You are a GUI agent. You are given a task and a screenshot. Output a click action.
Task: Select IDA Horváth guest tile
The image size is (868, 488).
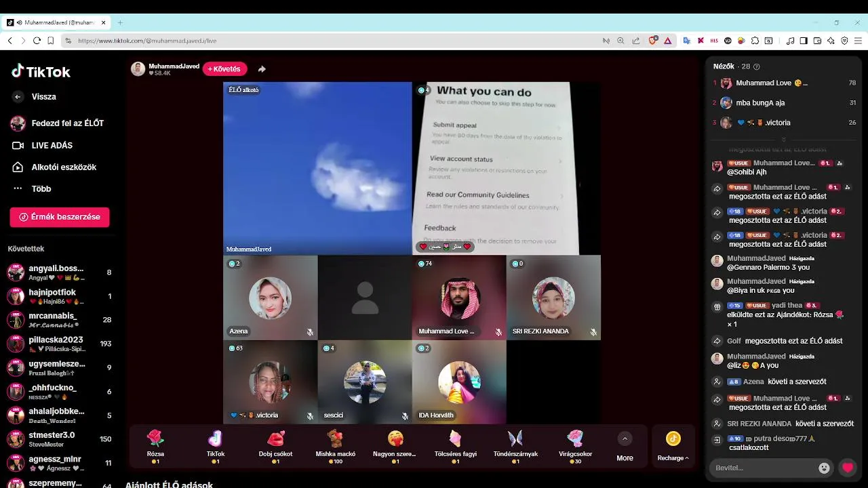coord(459,382)
